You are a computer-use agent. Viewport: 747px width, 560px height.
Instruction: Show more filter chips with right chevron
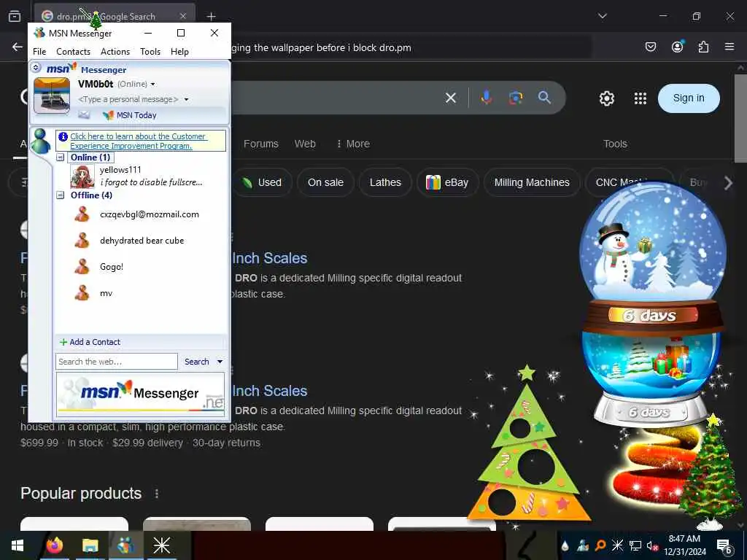tap(728, 183)
